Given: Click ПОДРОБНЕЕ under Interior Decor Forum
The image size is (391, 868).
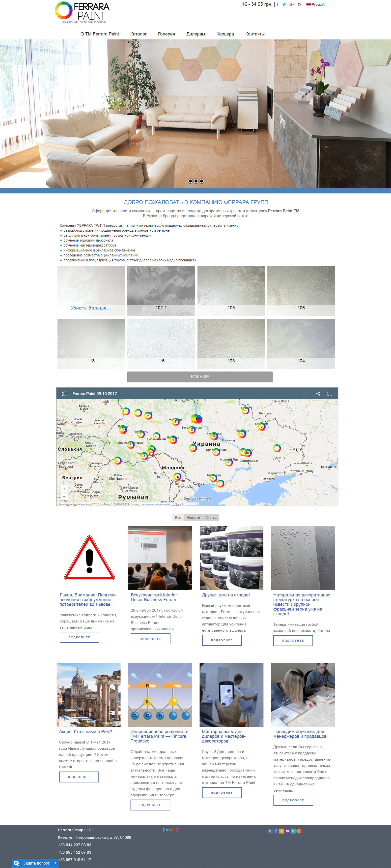Looking at the screenshot, I should 151,639.
